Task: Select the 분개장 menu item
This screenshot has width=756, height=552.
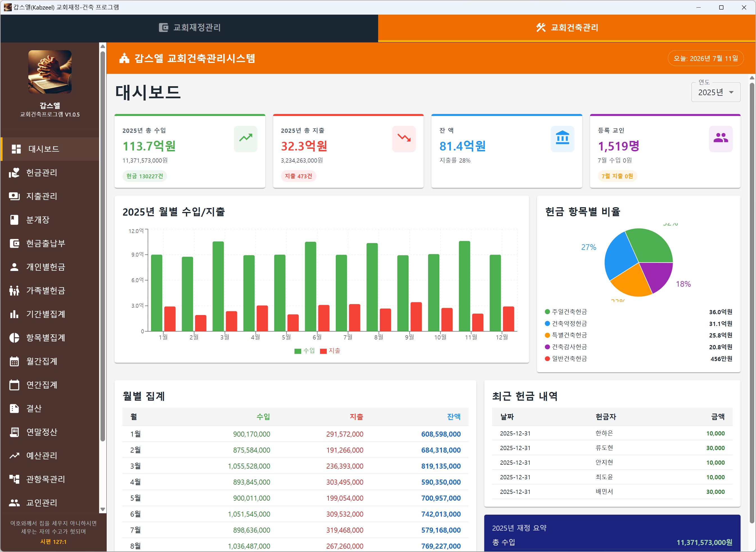Action: point(50,220)
